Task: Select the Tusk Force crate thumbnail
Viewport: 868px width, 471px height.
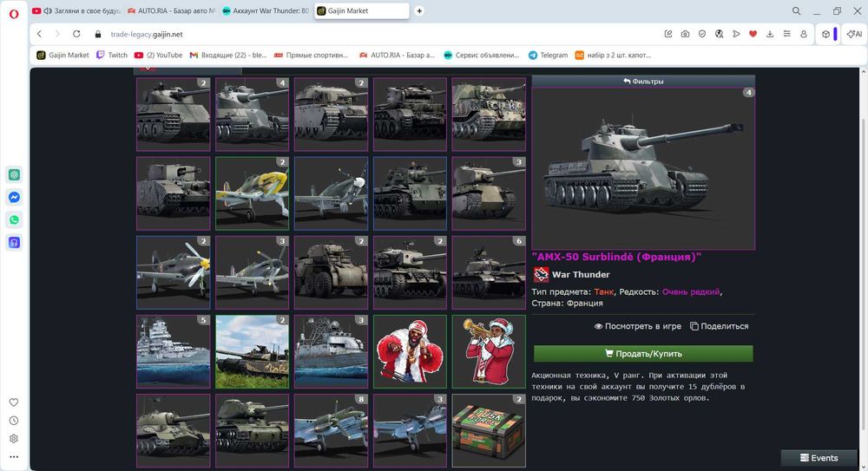Action: 489,430
